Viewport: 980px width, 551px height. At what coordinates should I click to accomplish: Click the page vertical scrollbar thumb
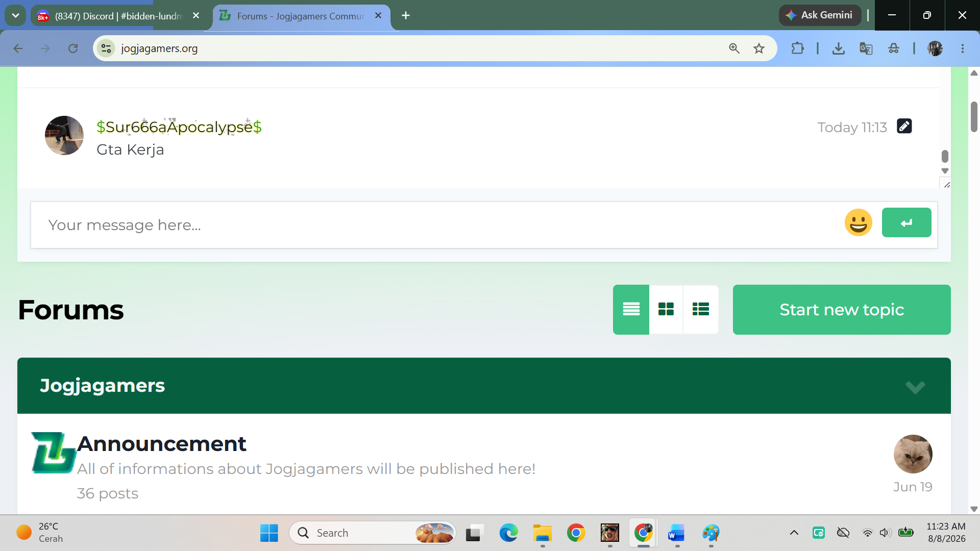(x=974, y=117)
